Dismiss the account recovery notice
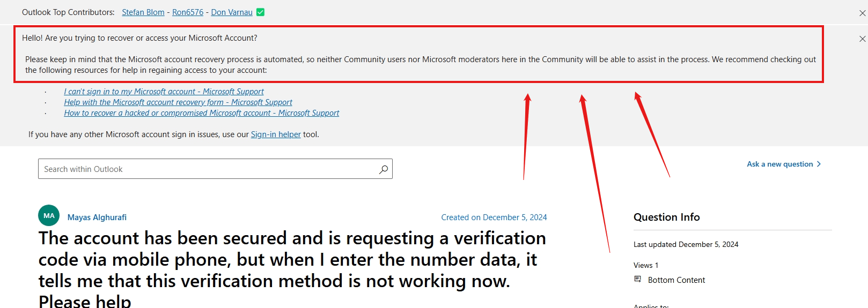This screenshot has height=308, width=868. point(862,39)
